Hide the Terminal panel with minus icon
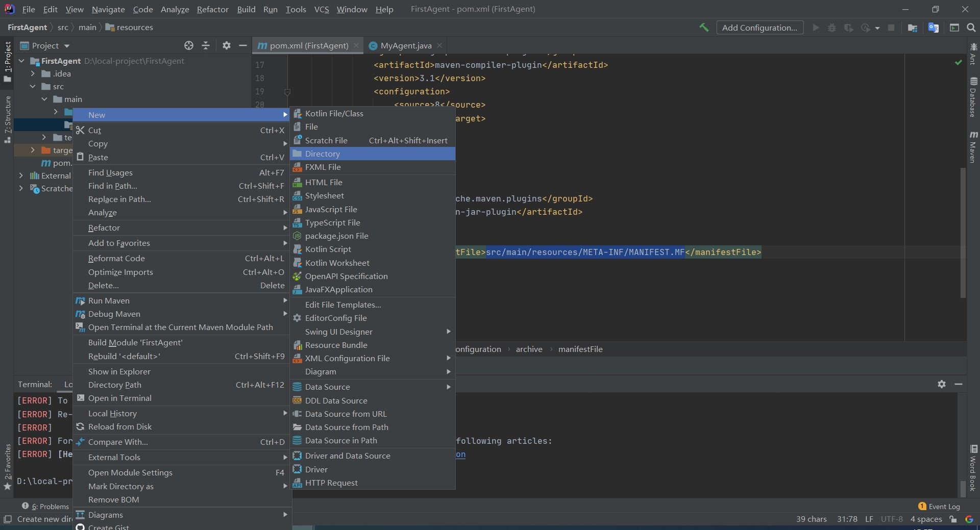This screenshot has height=530, width=980. [959, 384]
